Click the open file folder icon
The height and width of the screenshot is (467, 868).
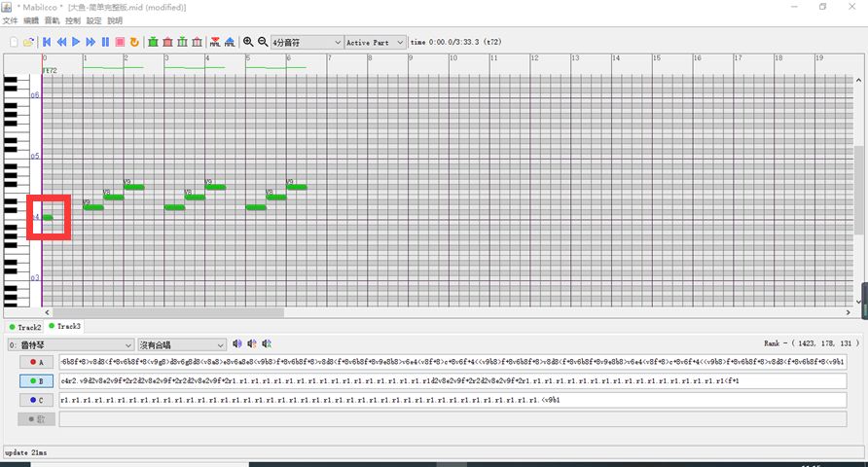[29, 42]
